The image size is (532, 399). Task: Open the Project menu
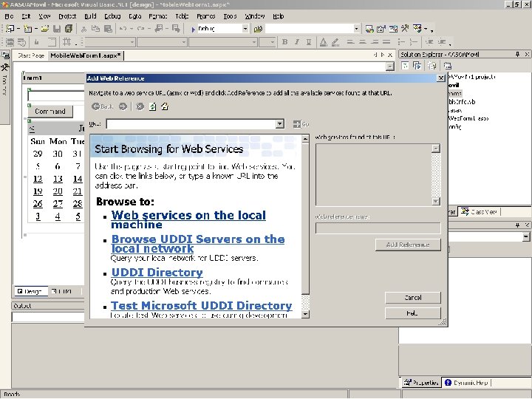coord(67,16)
